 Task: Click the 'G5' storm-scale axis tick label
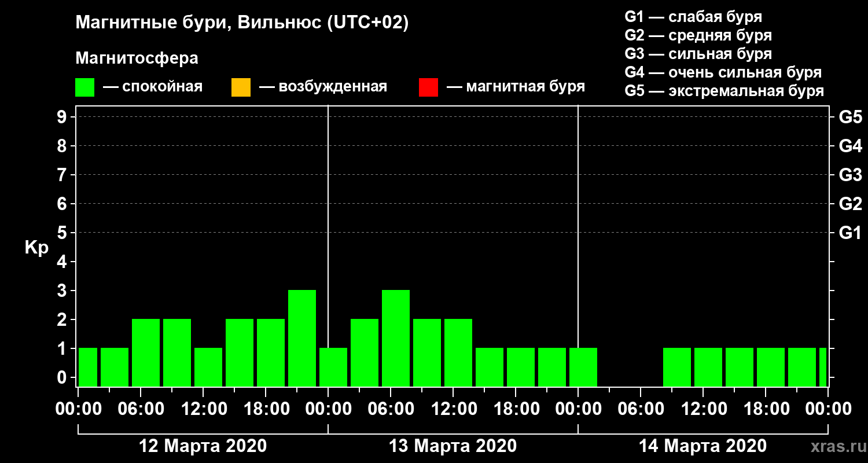pos(850,117)
